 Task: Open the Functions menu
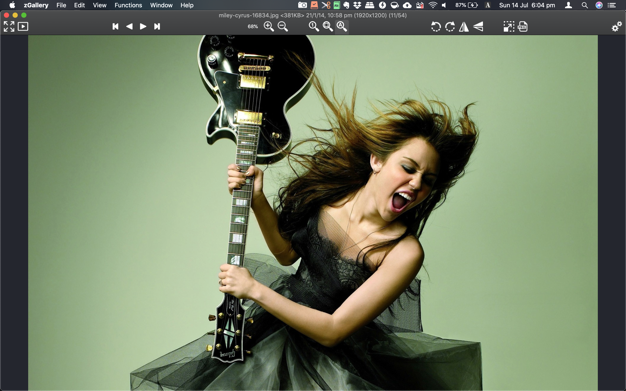[128, 5]
